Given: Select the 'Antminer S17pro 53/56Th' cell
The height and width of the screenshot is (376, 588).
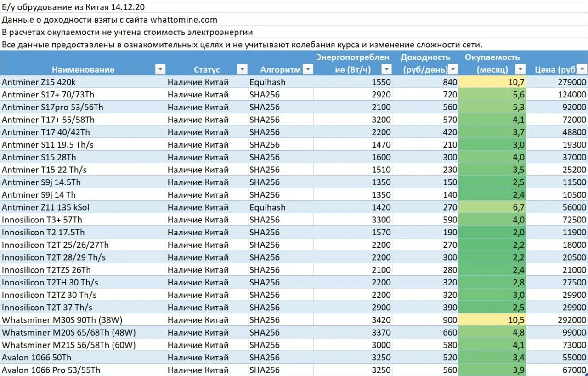Looking at the screenshot, I should (x=83, y=107).
